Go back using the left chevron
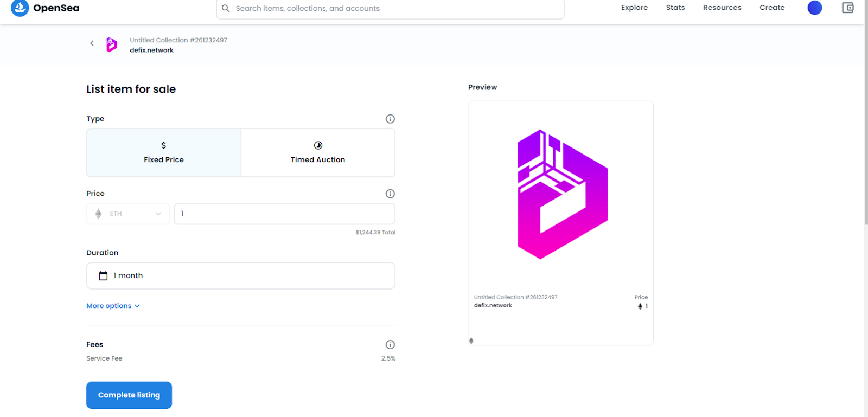This screenshot has width=868, height=417. click(92, 43)
